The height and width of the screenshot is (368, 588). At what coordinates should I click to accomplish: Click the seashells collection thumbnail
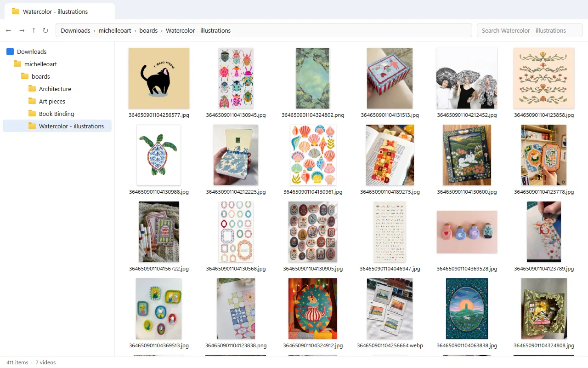pyautogui.click(x=313, y=155)
